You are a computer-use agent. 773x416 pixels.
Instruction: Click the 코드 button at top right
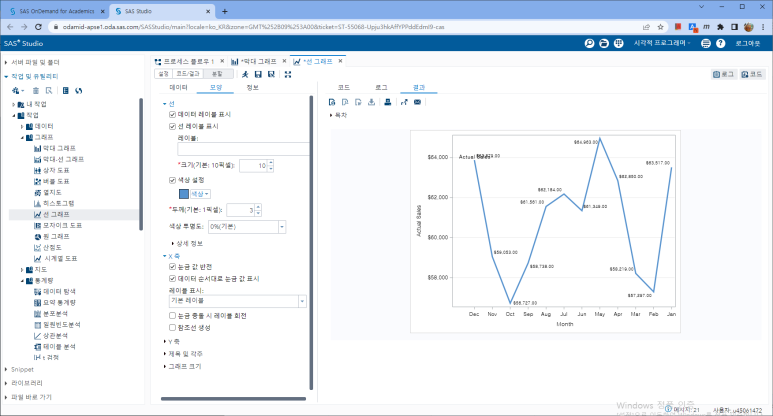point(752,74)
